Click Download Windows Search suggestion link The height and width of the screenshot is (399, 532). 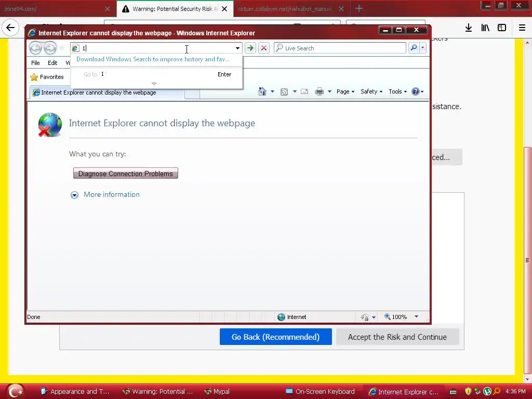pos(153,59)
